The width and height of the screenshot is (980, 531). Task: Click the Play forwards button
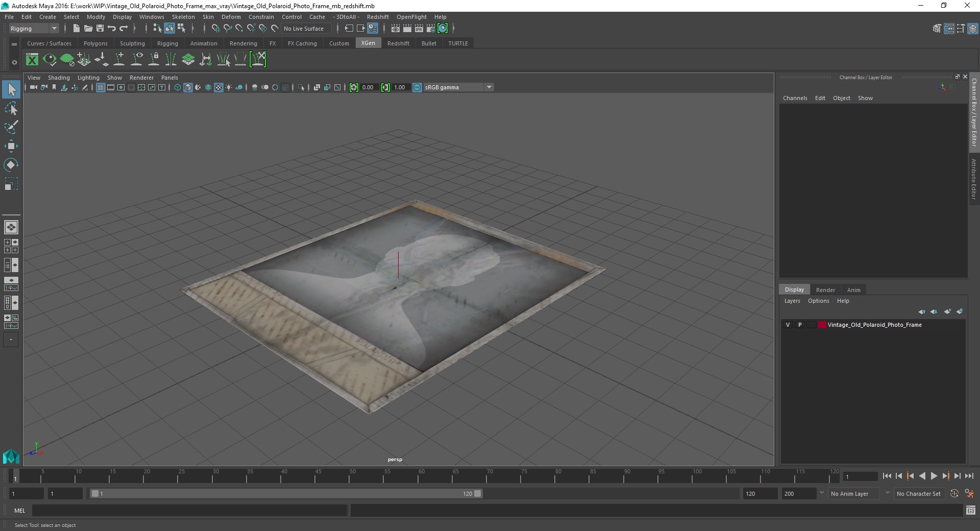(934, 476)
